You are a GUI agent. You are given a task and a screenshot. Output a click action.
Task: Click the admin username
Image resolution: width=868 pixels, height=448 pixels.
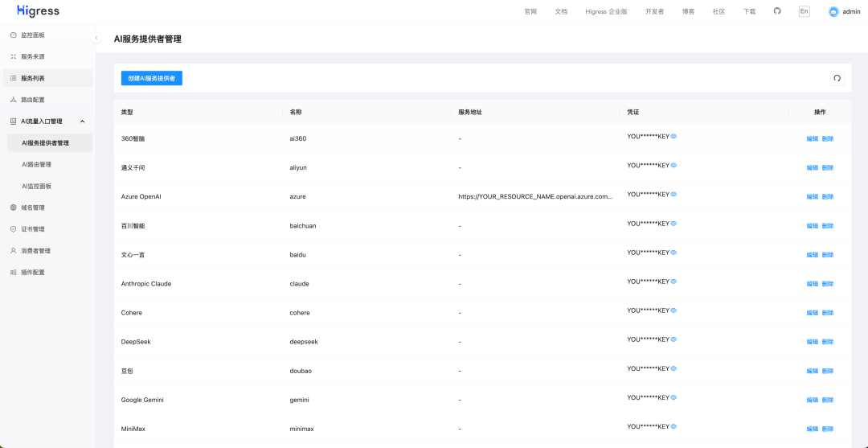point(851,11)
